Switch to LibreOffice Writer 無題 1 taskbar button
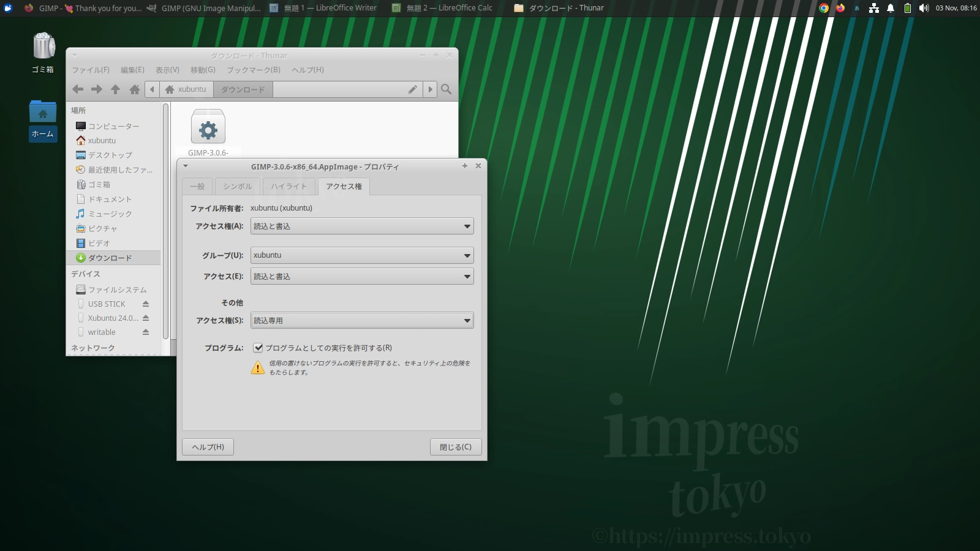This screenshot has width=980, height=551. click(324, 8)
